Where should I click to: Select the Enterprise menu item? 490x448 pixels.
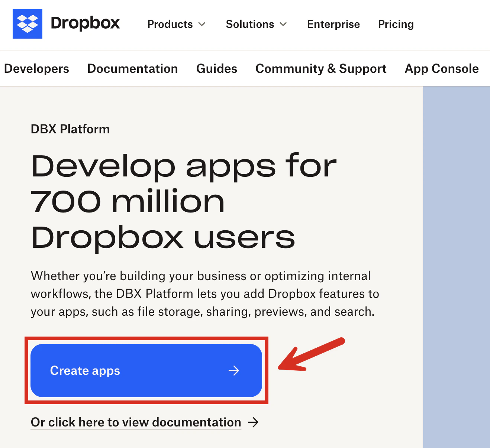(333, 24)
